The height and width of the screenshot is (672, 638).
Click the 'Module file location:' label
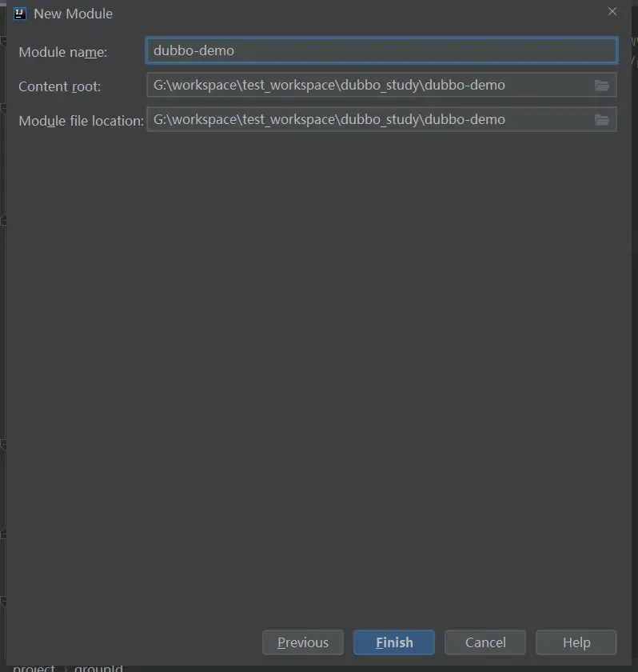[x=81, y=121]
